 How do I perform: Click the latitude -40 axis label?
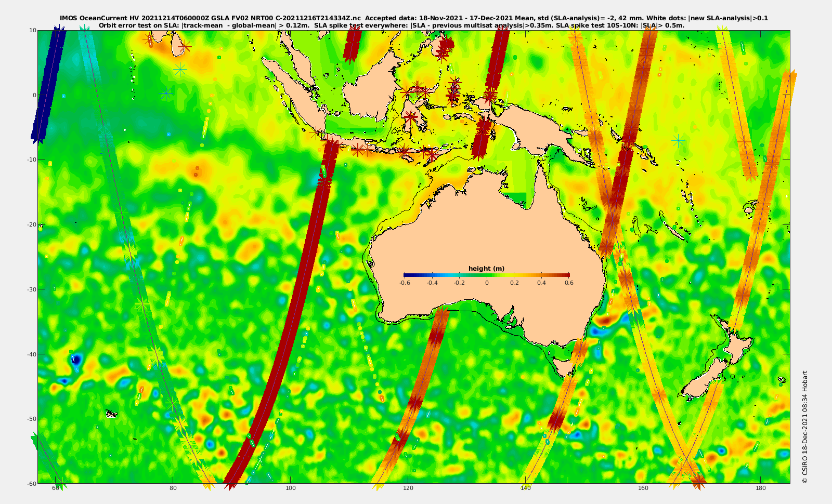pyautogui.click(x=31, y=354)
